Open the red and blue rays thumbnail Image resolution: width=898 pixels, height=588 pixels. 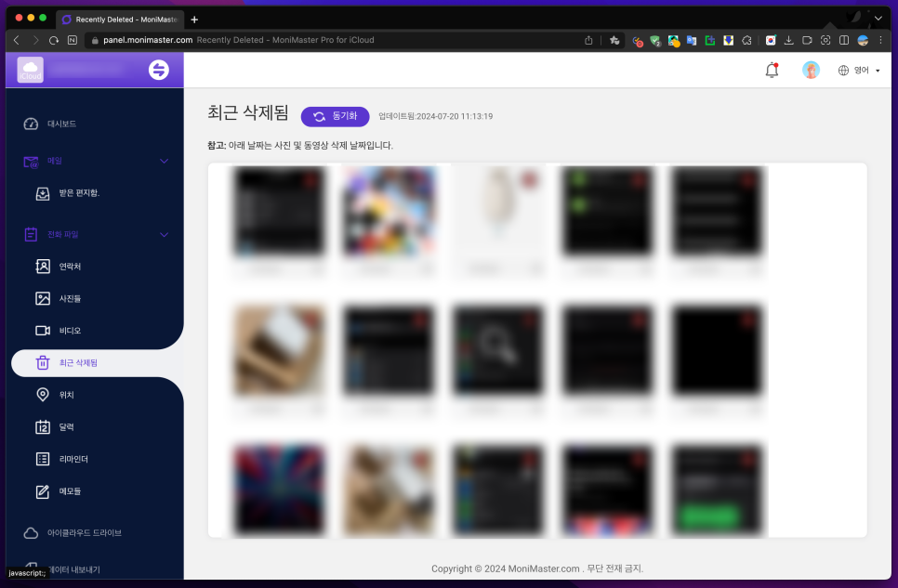[279, 491]
